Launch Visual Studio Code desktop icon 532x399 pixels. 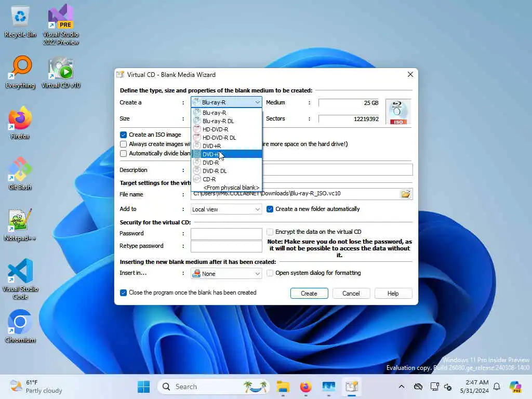click(x=20, y=279)
